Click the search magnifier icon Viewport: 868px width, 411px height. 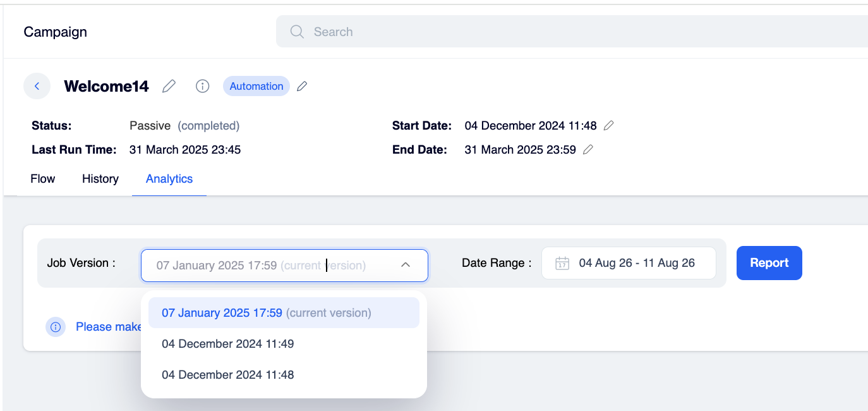pyautogui.click(x=297, y=32)
